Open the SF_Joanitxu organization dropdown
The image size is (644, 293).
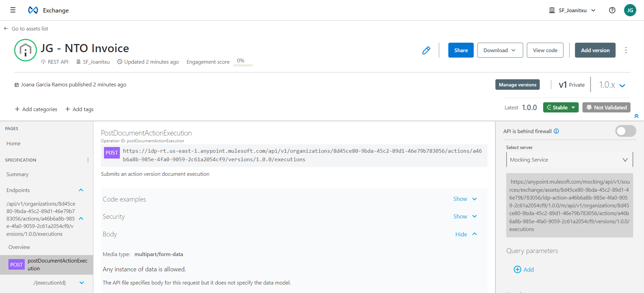click(572, 10)
